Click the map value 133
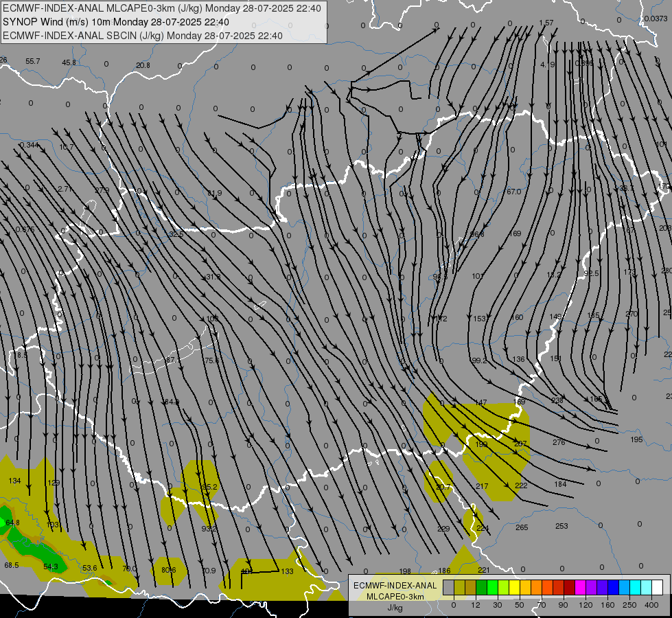The width and height of the screenshot is (672, 618). [287, 571]
